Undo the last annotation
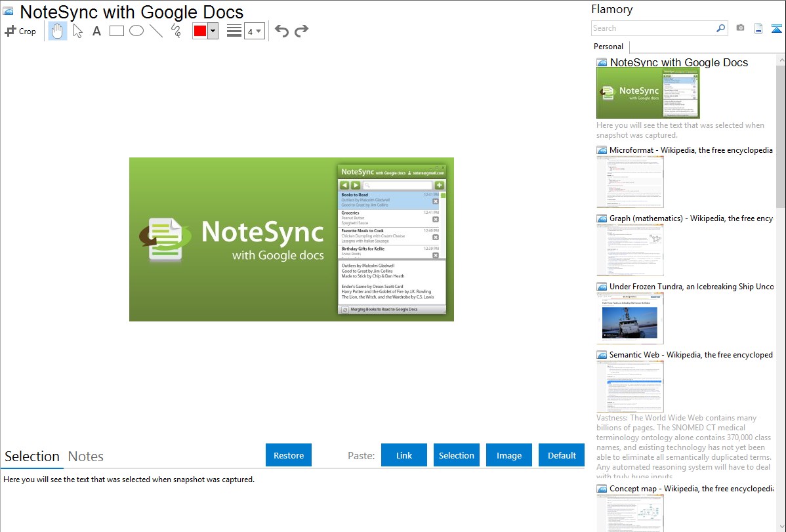Screen dimensions: 786x532 [281, 31]
